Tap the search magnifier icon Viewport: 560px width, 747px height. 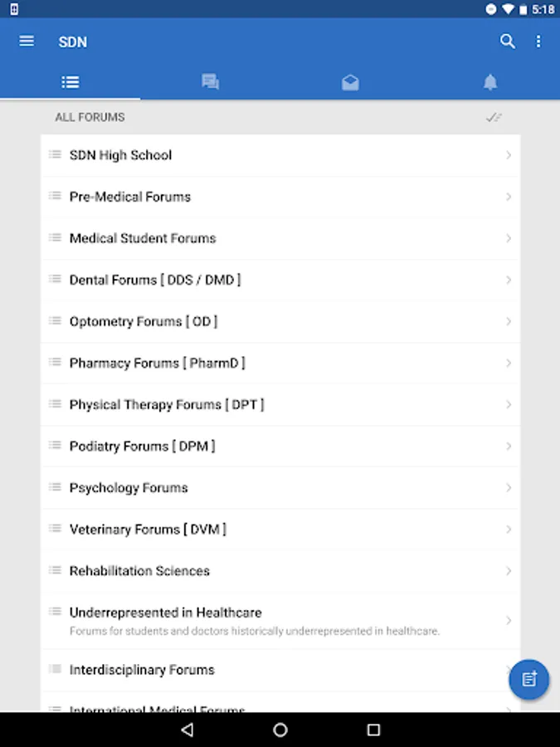tap(508, 41)
